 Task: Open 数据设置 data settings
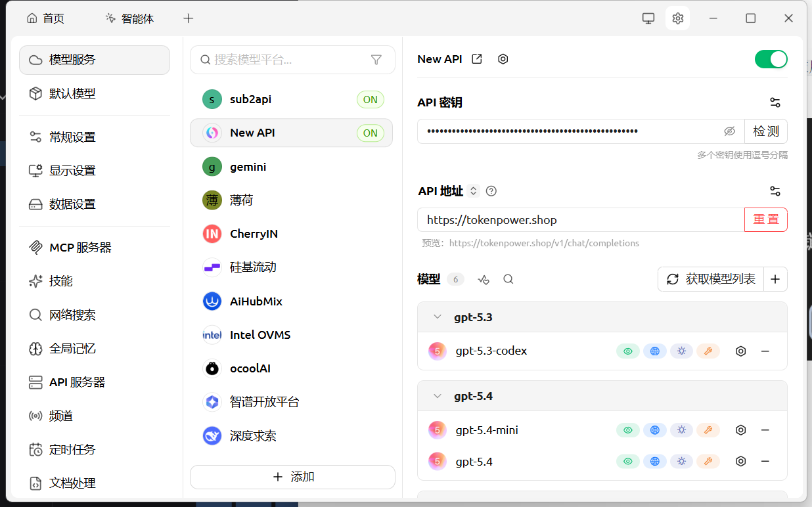(95, 204)
